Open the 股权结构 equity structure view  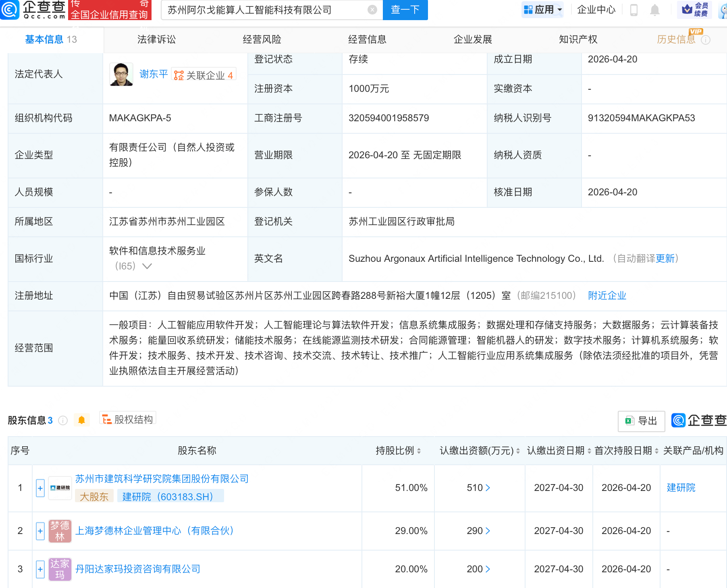[x=127, y=419]
